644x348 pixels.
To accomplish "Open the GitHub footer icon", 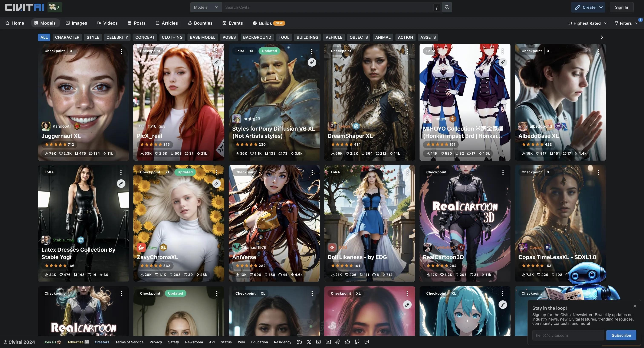I will pyautogui.click(x=357, y=342).
